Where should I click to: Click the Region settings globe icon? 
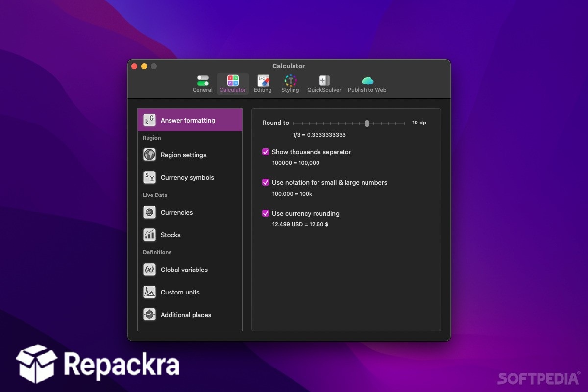(149, 155)
